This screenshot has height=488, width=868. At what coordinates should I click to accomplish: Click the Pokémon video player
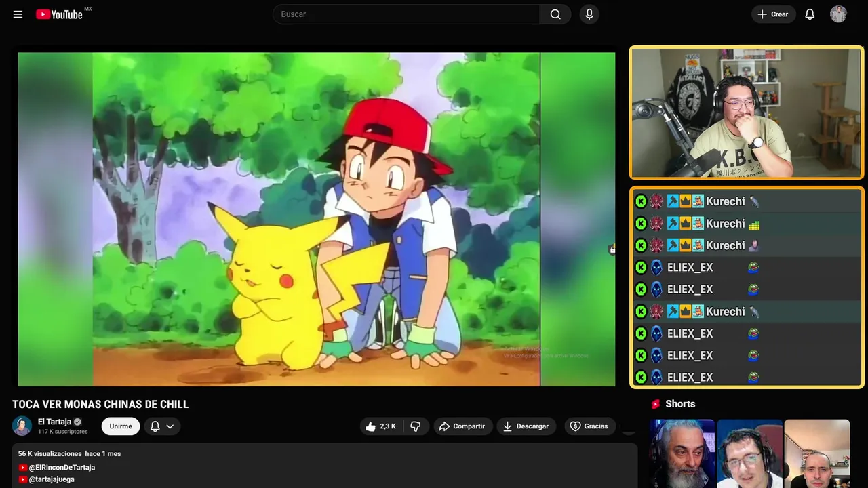pyautogui.click(x=317, y=219)
